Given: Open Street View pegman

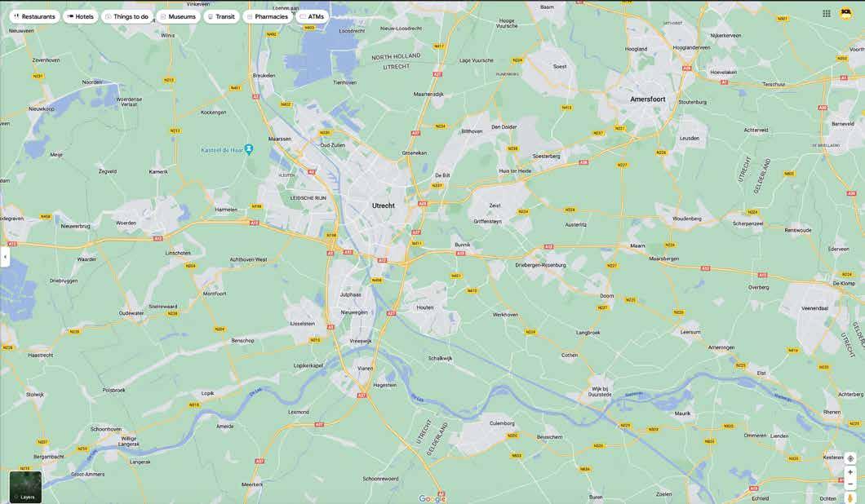Looking at the screenshot, I should [x=850, y=498].
